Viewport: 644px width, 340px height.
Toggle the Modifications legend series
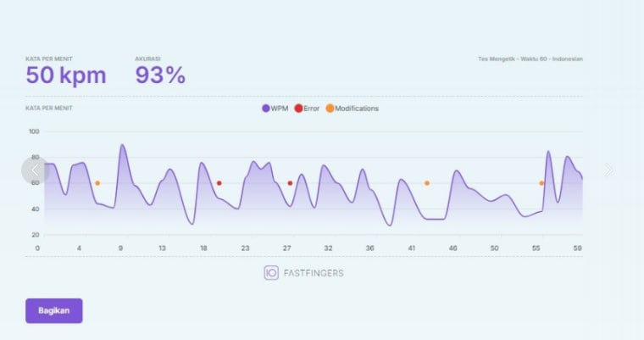(x=353, y=109)
